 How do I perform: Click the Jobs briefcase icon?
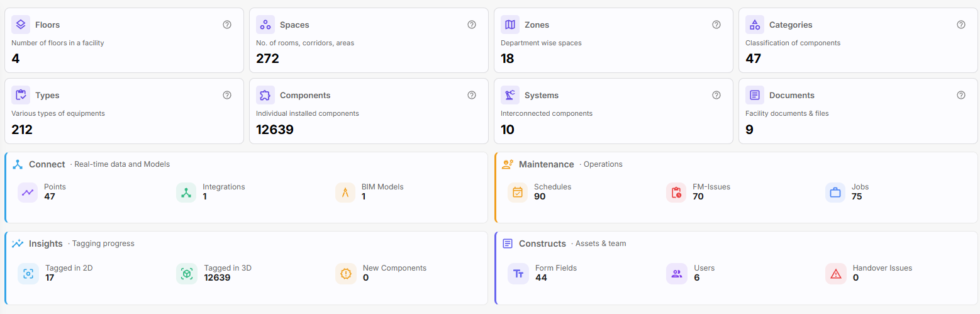[835, 193]
